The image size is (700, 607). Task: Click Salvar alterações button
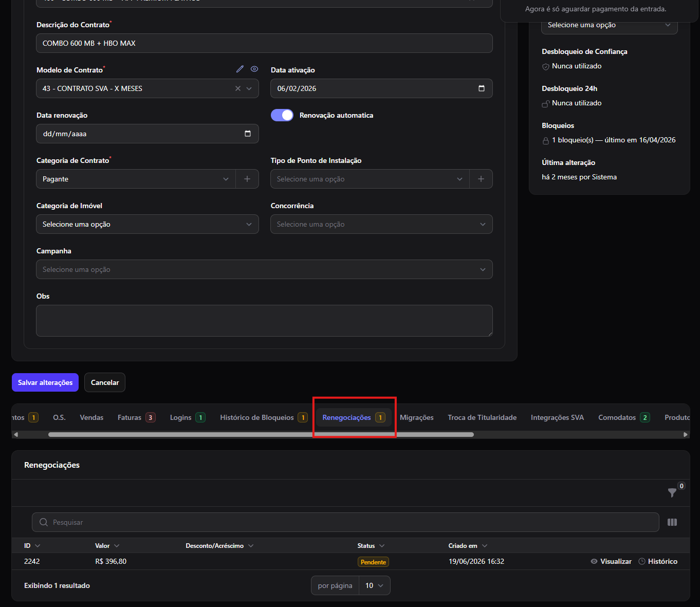coord(45,382)
